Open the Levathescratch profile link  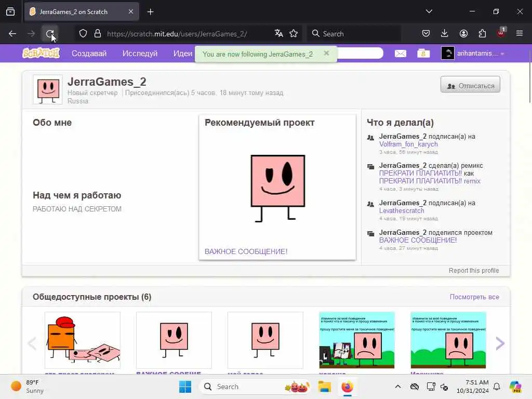point(402,211)
